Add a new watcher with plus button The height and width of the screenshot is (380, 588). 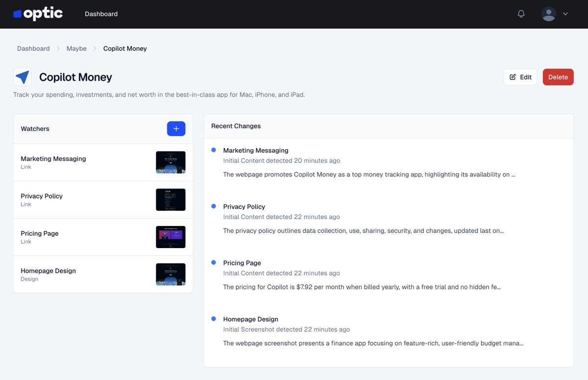(176, 128)
